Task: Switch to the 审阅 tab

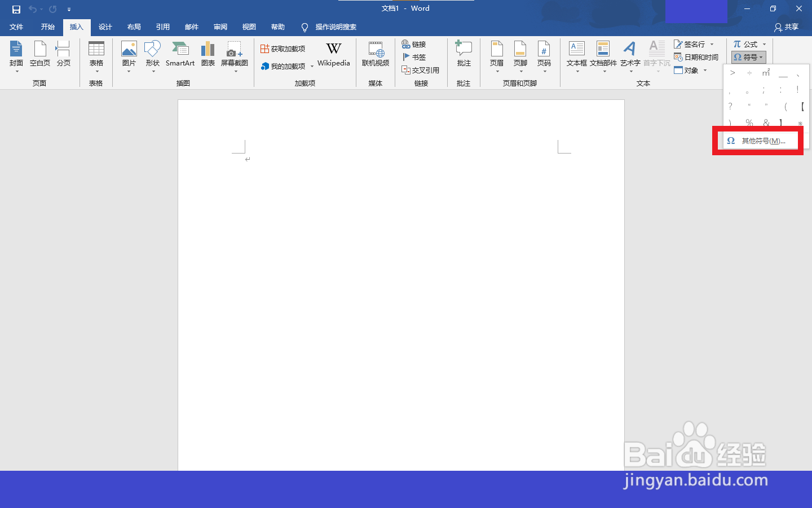Action: pyautogui.click(x=220, y=27)
